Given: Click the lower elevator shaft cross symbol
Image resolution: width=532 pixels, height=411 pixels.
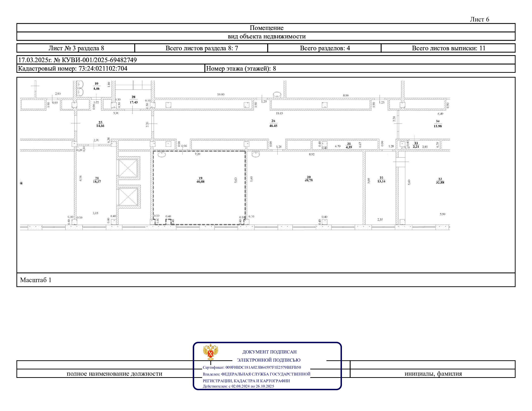Looking at the screenshot, I should click(128, 197).
